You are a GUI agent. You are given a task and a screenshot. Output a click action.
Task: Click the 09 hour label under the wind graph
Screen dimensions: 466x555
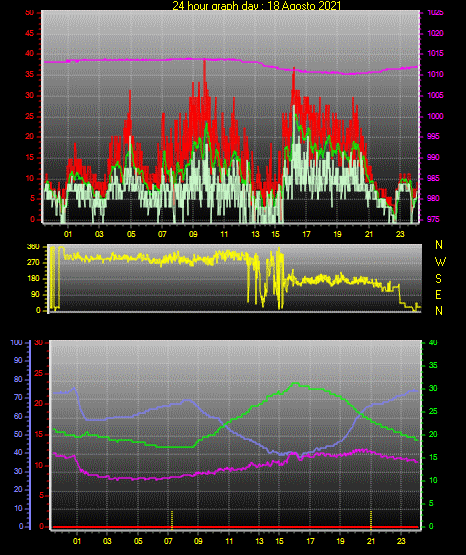click(193, 234)
